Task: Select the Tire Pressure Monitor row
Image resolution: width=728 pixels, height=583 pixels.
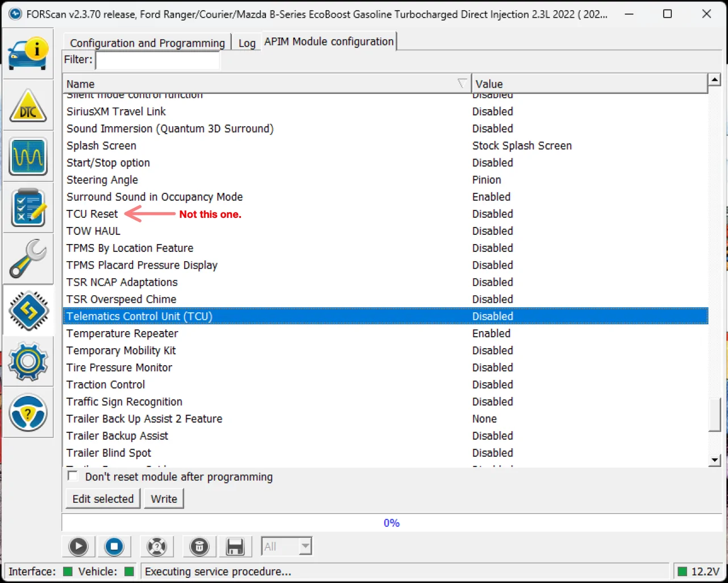Action: [385, 367]
